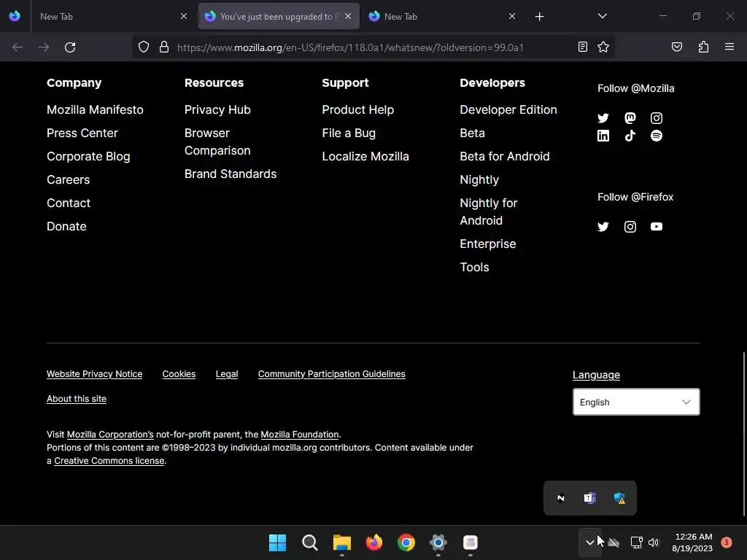This screenshot has height=560, width=747.
Task: Open clock and date in taskbar
Action: point(692,542)
